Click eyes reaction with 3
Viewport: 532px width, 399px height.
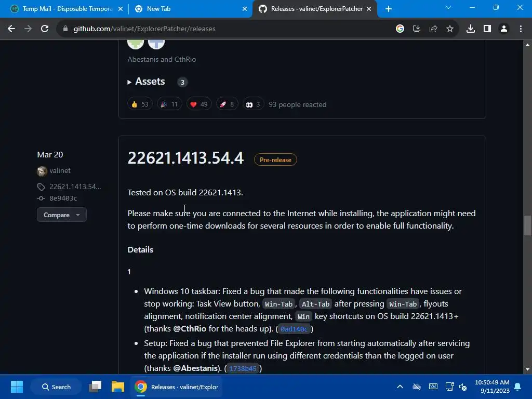(253, 104)
